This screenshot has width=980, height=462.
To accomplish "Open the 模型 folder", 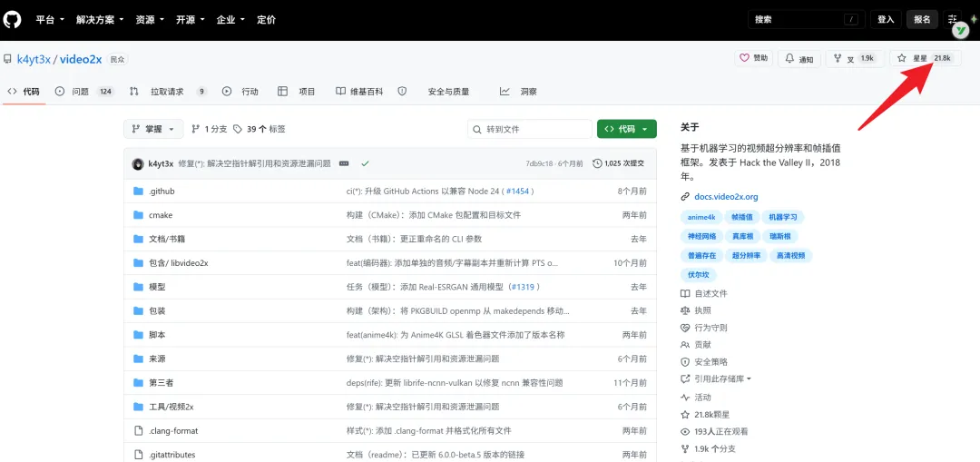I will (x=157, y=287).
